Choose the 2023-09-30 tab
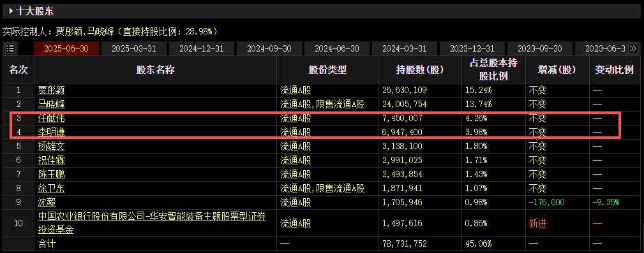 539,48
